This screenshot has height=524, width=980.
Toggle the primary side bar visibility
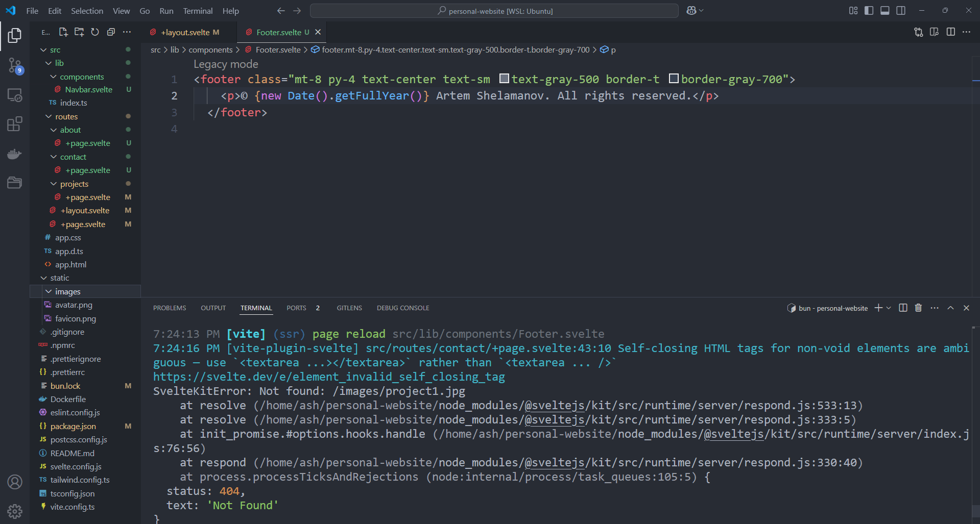click(x=869, y=11)
